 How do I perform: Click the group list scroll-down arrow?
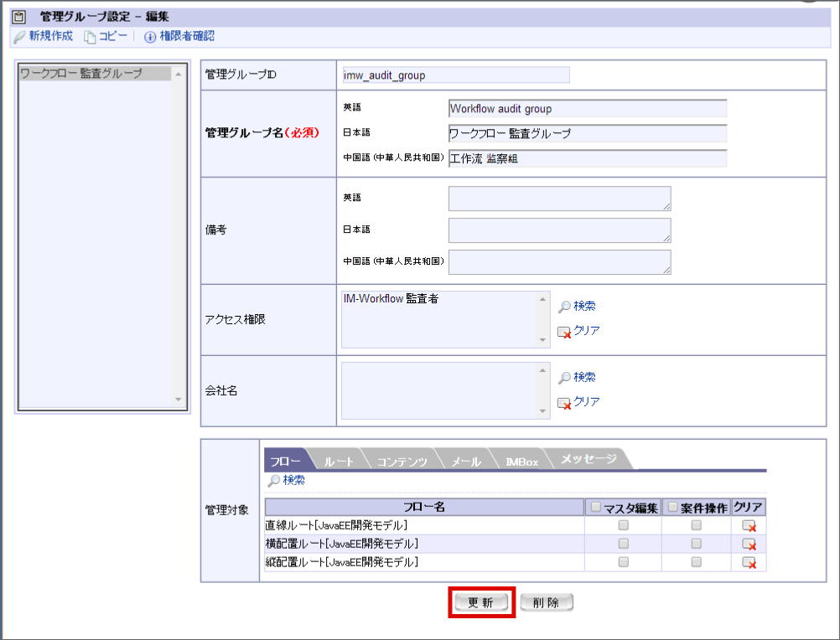[x=179, y=400]
